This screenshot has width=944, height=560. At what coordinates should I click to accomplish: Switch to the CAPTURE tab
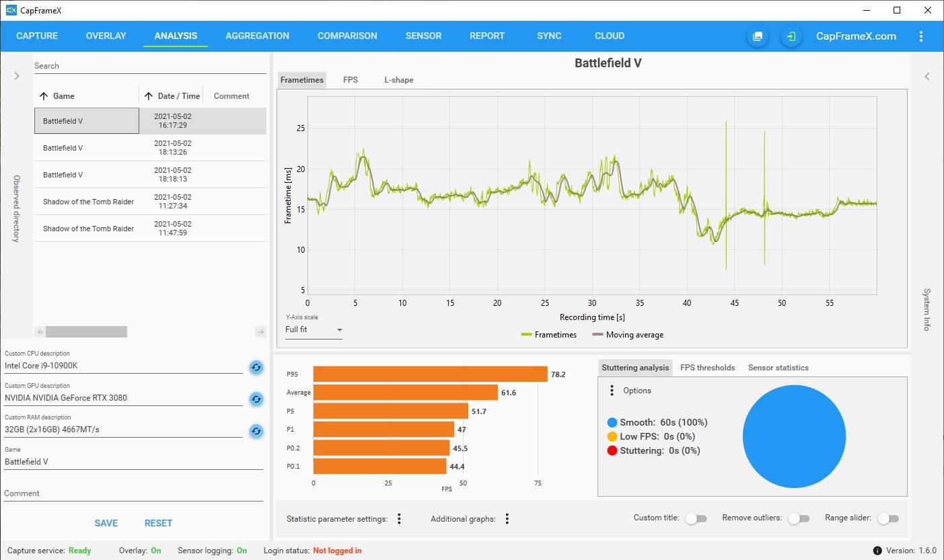(x=37, y=36)
